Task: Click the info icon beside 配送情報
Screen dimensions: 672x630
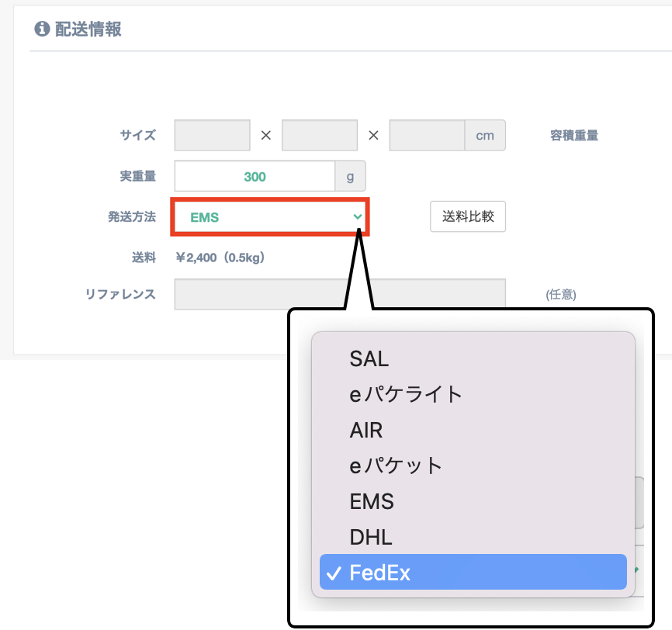Action: click(42, 29)
